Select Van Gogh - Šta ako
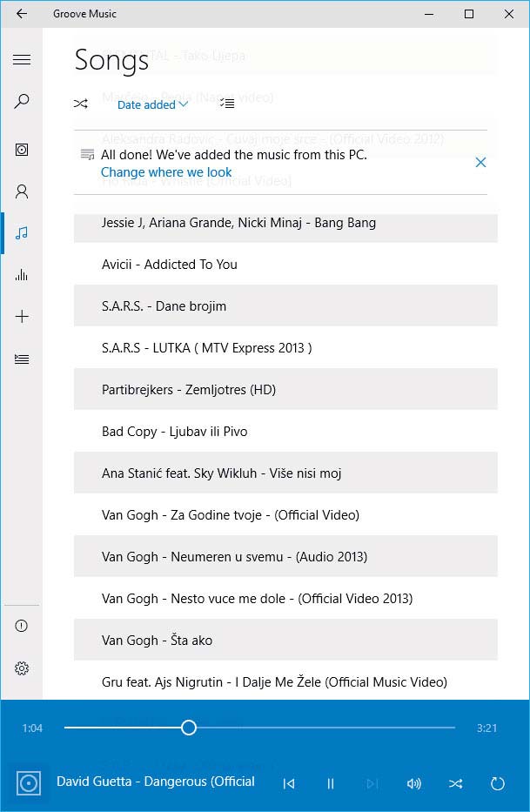 pos(285,640)
